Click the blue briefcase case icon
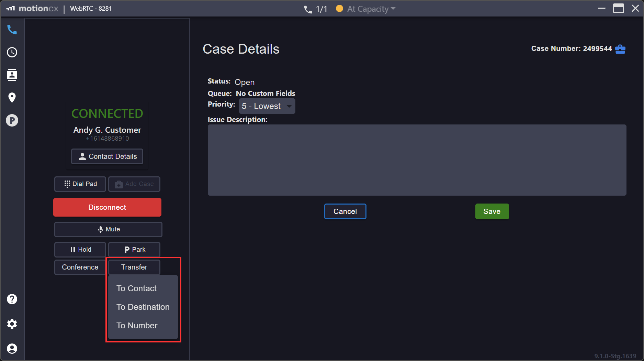Image resolution: width=644 pixels, height=361 pixels. tap(620, 49)
